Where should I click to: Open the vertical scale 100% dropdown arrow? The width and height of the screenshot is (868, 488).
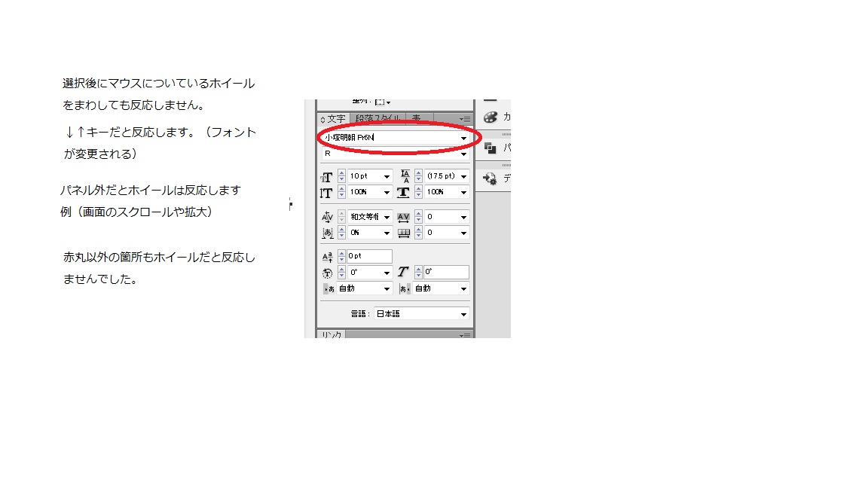pyautogui.click(x=387, y=193)
